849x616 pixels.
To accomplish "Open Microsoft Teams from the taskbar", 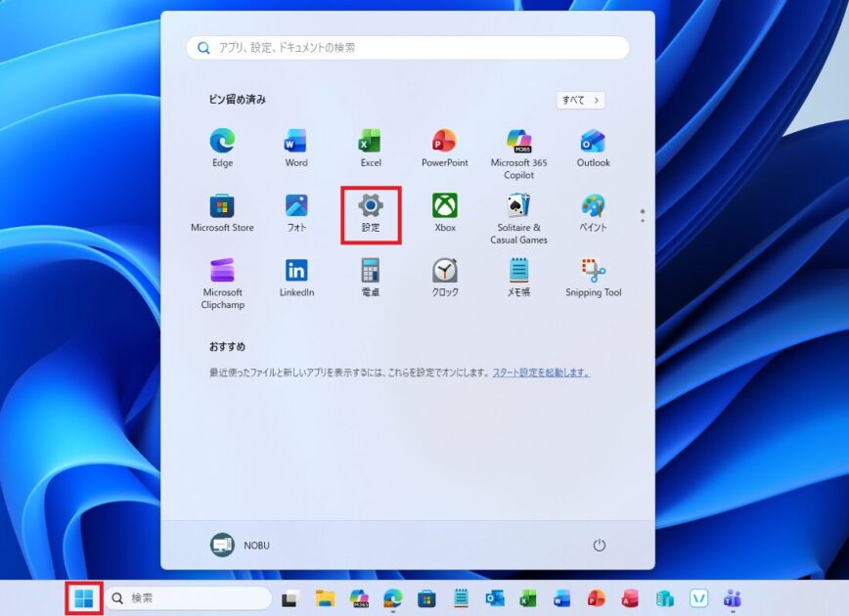I will (734, 600).
